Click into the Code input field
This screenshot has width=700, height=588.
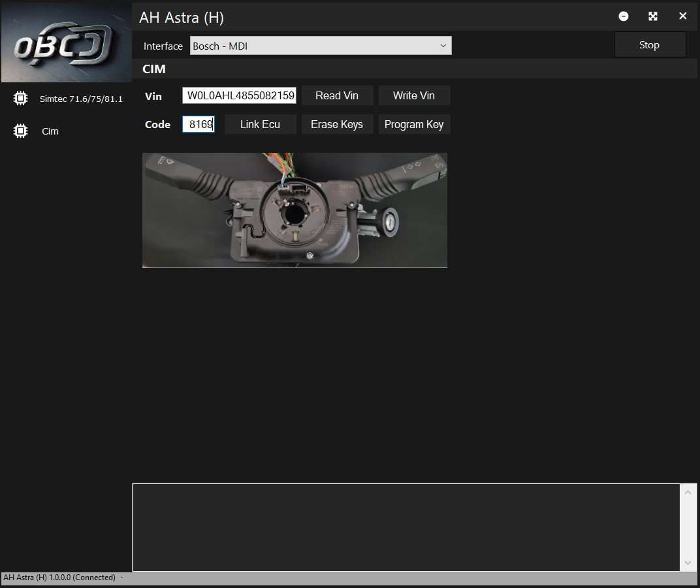tap(199, 124)
